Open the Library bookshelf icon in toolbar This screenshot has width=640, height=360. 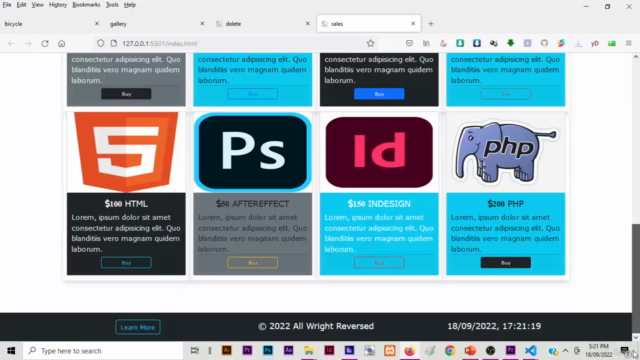(426, 43)
